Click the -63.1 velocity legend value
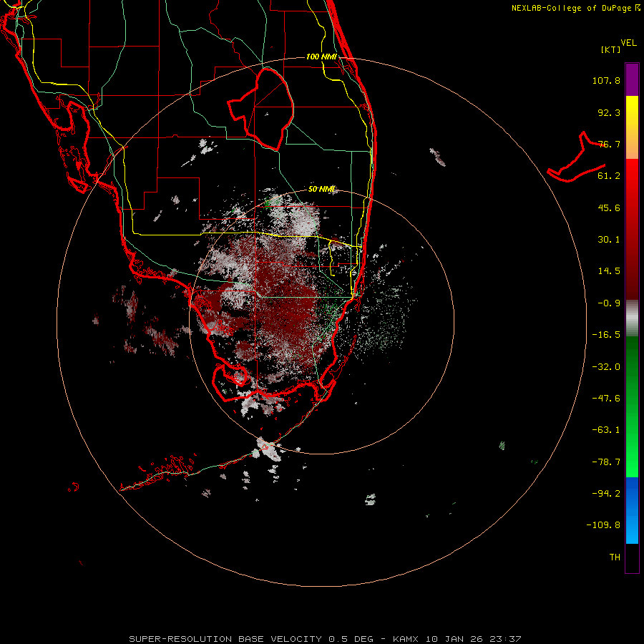 pos(606,430)
